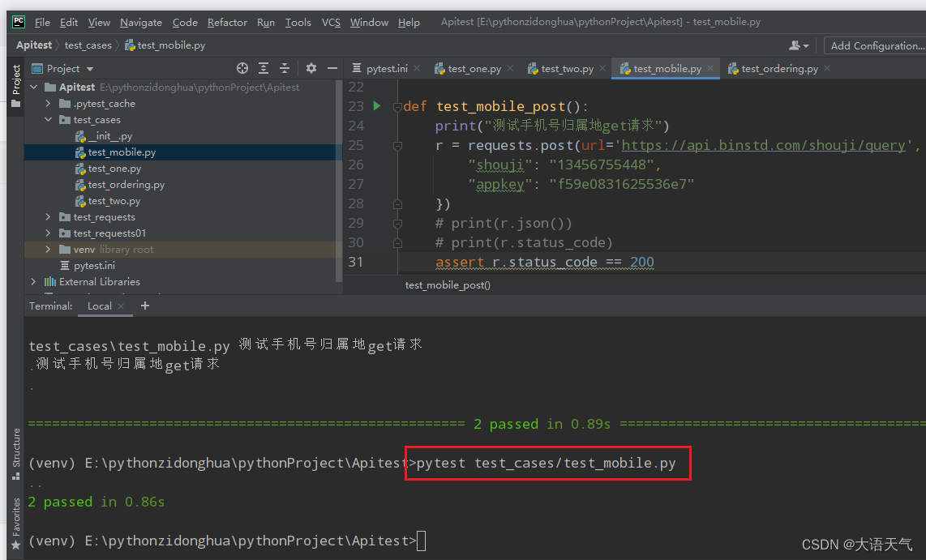Click test_mobile_post() editor breadcrumb
Screen dimensions: 926x560
coord(448,285)
